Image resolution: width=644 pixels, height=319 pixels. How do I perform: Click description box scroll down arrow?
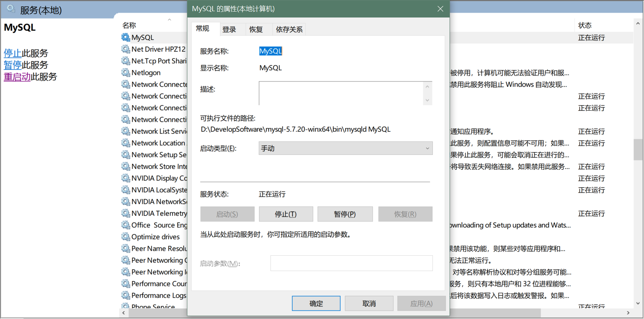427,100
